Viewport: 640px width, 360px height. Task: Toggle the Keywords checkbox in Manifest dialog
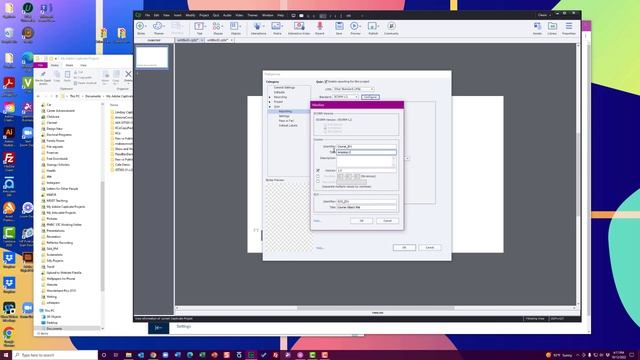318,181
